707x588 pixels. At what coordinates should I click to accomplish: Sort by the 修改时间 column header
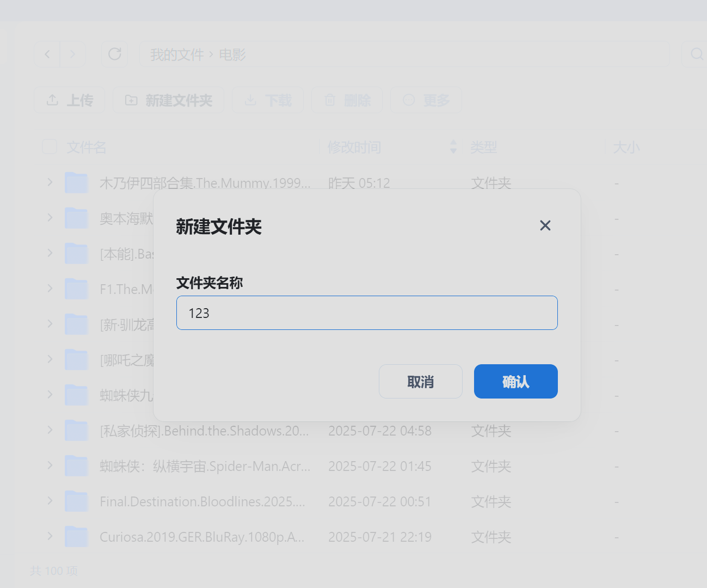pyautogui.click(x=354, y=147)
